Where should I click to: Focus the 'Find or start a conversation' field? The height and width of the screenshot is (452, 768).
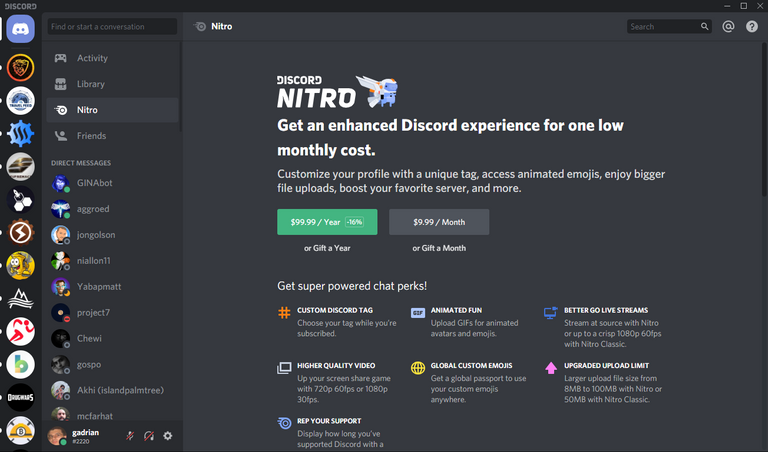click(x=112, y=26)
